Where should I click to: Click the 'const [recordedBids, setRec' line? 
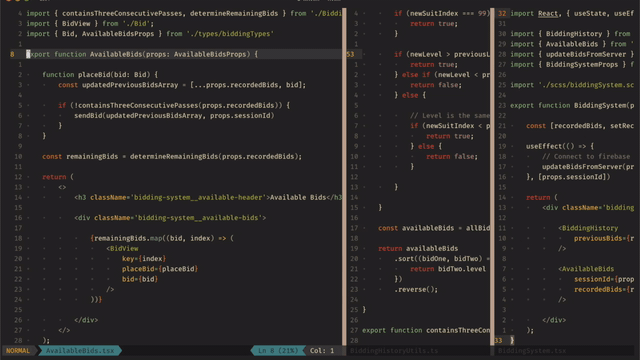(x=580, y=126)
